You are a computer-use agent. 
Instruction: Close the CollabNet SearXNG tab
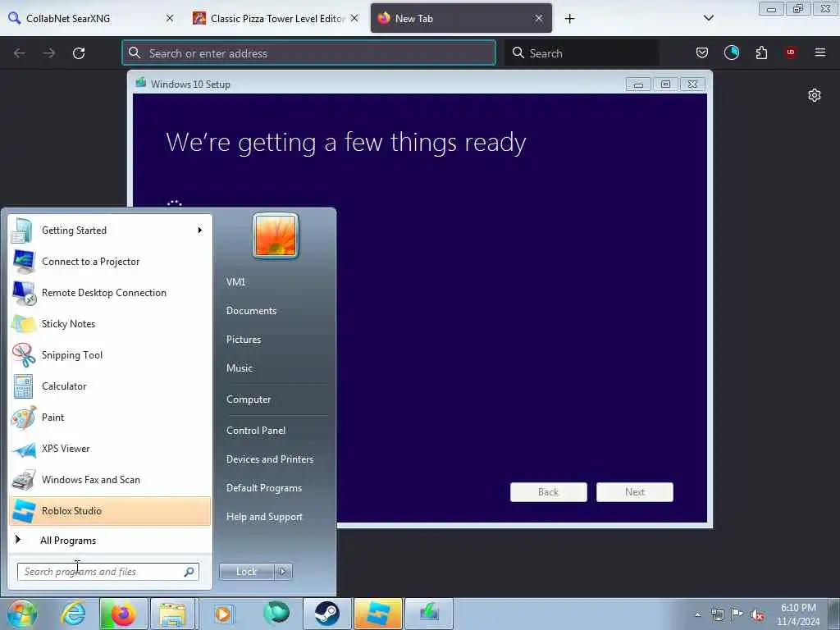[x=170, y=19]
